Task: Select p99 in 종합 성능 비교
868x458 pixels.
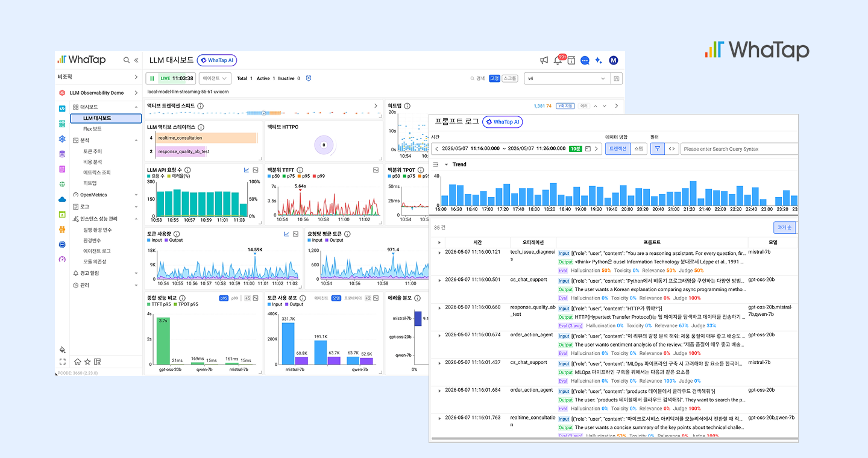Action: click(x=234, y=298)
